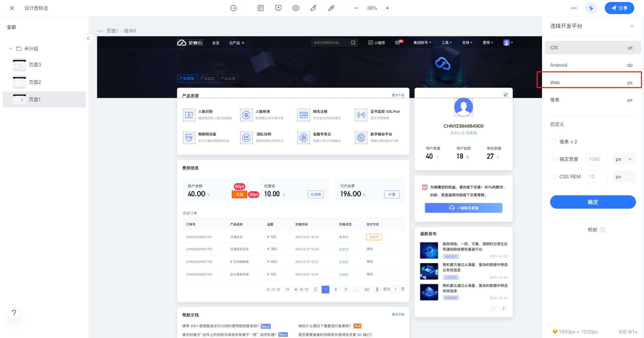Collapse the 选择开发平台 panel chevron
Screen dimensions: 644x338
click(632, 26)
